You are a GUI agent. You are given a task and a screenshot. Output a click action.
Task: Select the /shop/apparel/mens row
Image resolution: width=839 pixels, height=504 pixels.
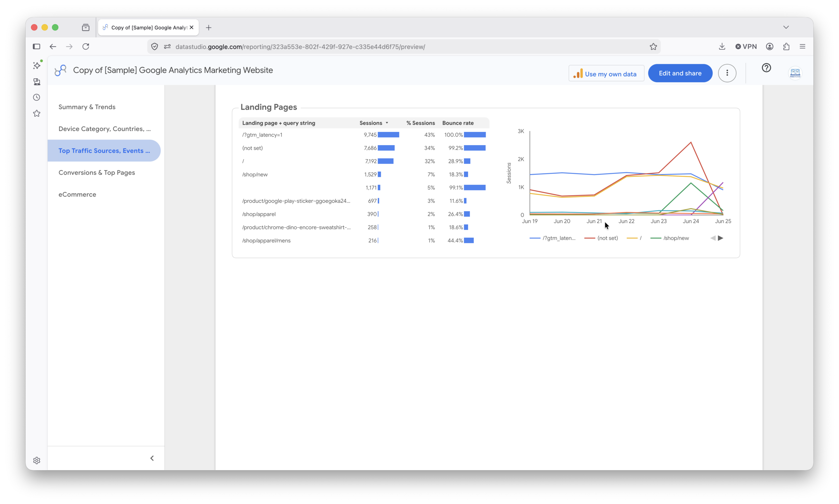click(363, 241)
